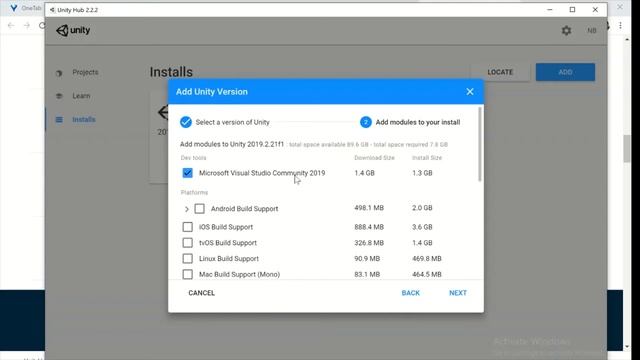Viewport: 640px width, 360px height.
Task: Click iOS download size 888.4 MB
Action: coord(369,227)
